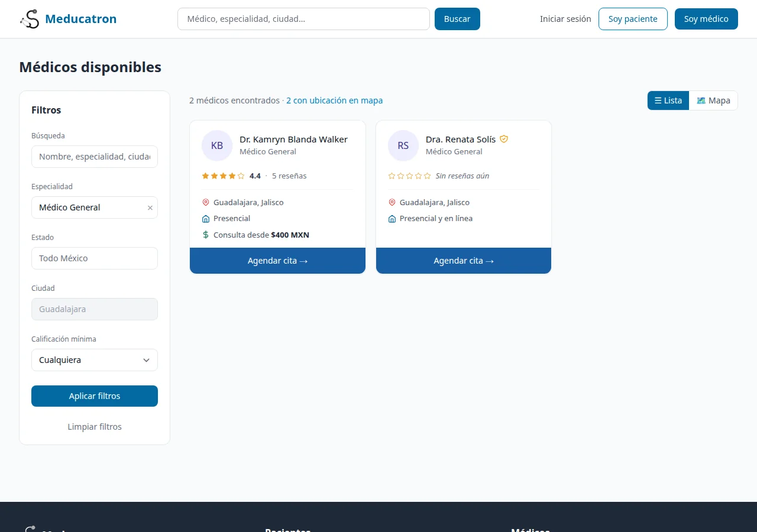757x532 pixels.
Task: Switch to Mapa view
Action: (713, 100)
